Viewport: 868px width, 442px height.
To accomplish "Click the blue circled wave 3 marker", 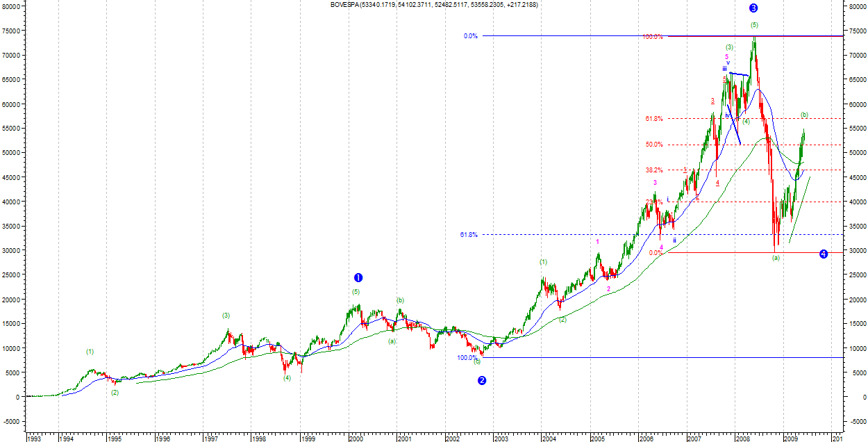I will (753, 8).
